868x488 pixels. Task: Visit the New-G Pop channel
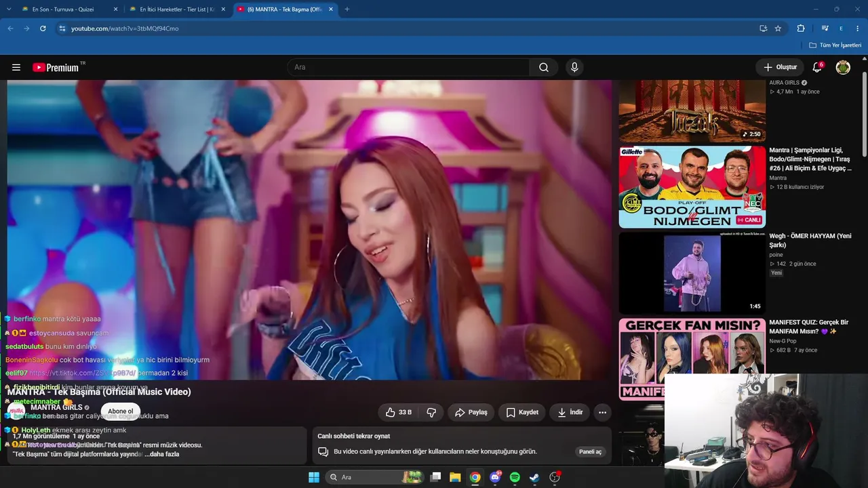[x=783, y=341]
